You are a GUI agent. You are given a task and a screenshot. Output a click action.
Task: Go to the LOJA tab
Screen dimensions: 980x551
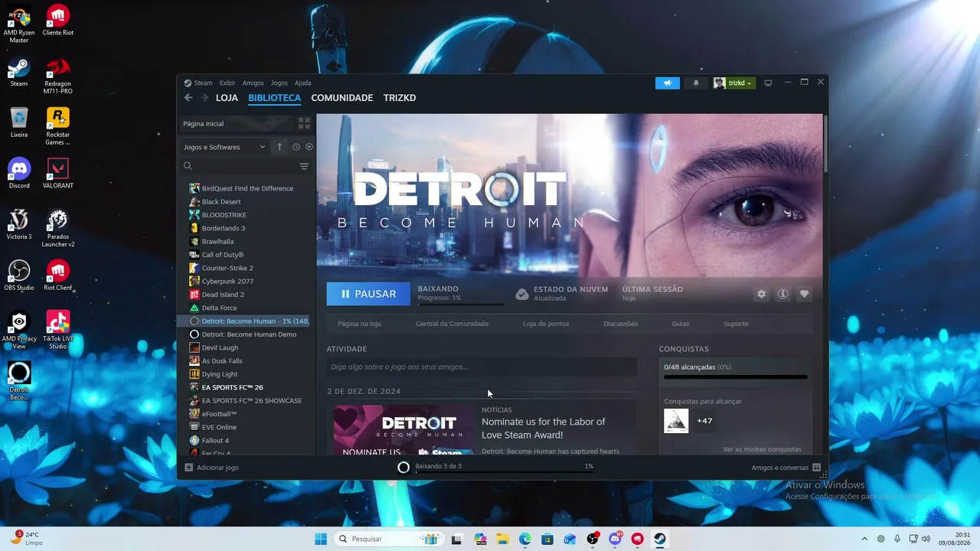coord(227,98)
